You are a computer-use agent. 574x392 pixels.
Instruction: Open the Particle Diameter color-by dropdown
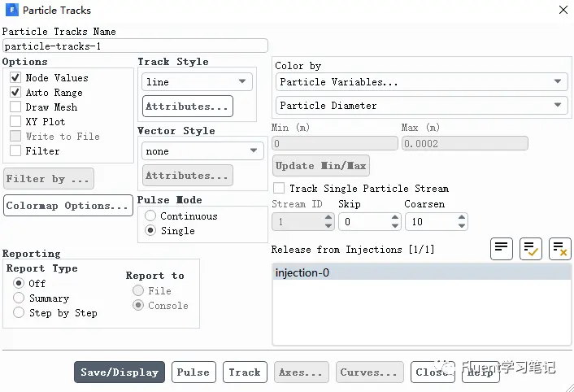click(x=421, y=106)
